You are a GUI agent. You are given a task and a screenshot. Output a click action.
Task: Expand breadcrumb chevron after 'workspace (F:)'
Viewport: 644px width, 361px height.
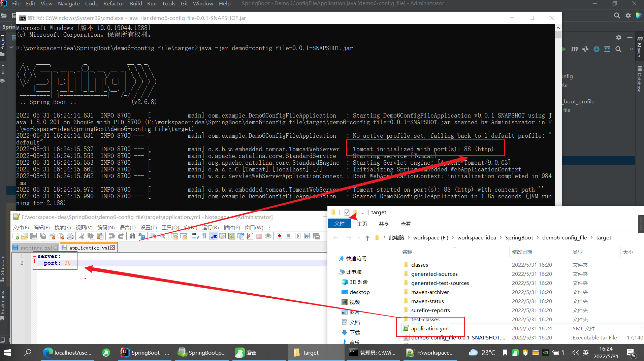[453, 238]
